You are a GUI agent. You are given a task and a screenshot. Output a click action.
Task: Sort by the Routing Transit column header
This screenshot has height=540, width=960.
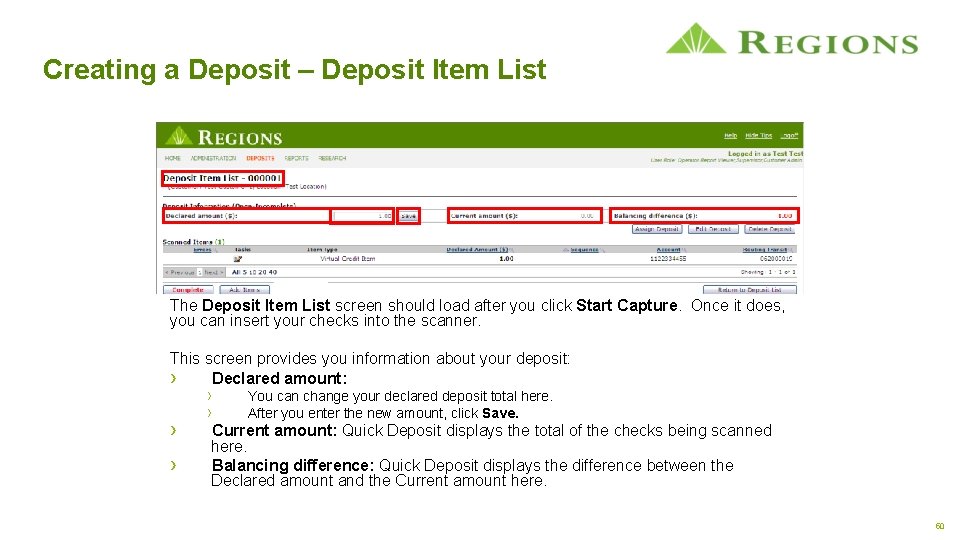[765, 250]
